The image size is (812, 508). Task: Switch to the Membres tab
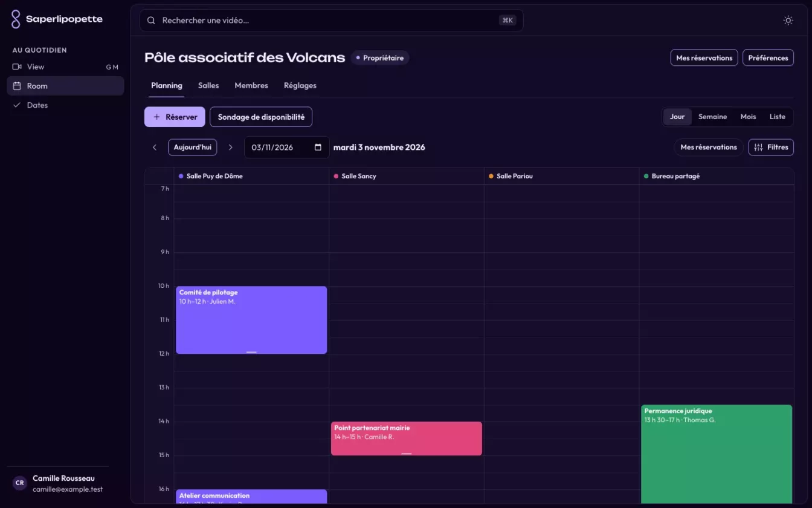click(251, 86)
